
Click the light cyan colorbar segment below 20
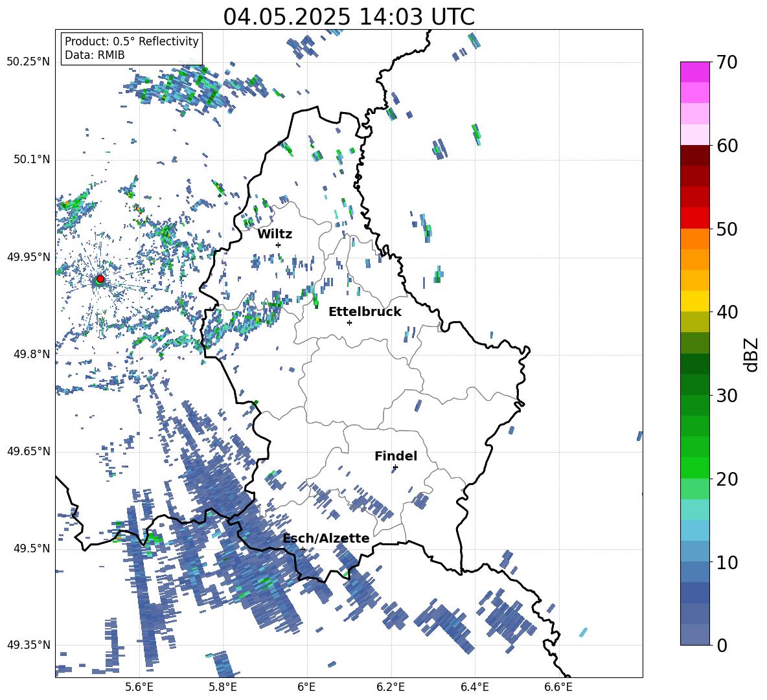694,510
